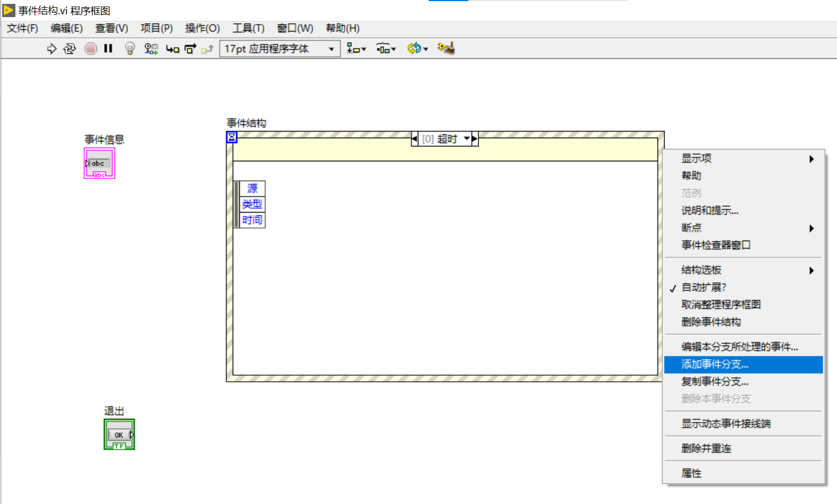
Task: Open the Distribute Objects dropdown
Action: tap(386, 48)
